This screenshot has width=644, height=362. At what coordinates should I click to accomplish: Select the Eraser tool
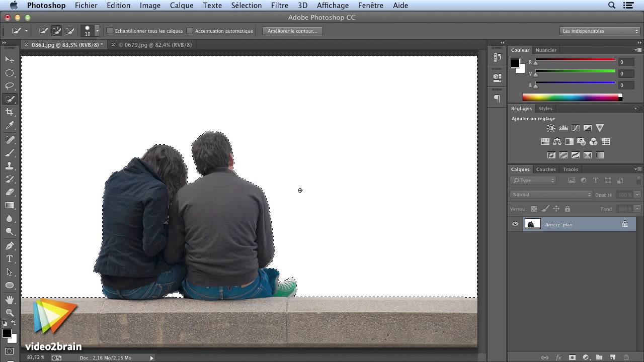point(10,192)
